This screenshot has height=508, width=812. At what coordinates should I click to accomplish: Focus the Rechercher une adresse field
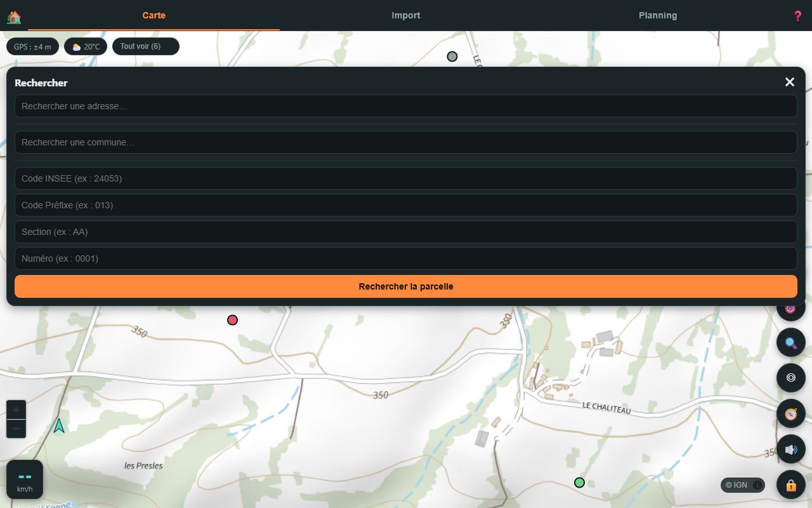click(406, 106)
